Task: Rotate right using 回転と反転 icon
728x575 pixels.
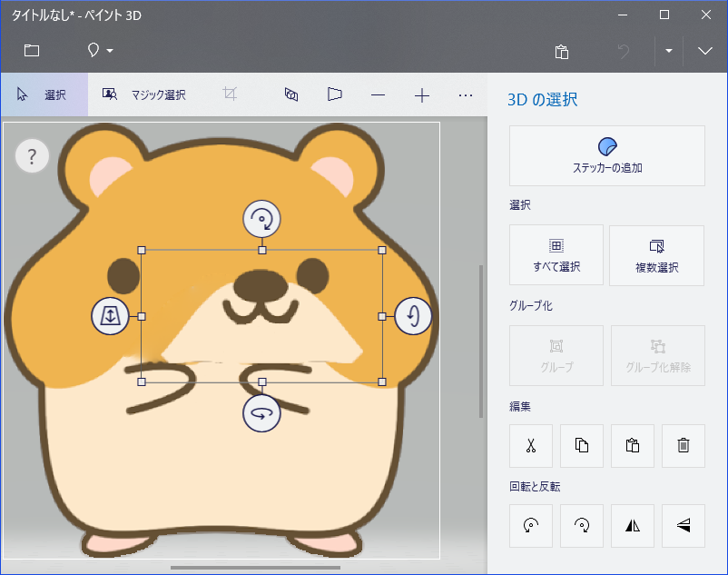Action: (x=582, y=526)
